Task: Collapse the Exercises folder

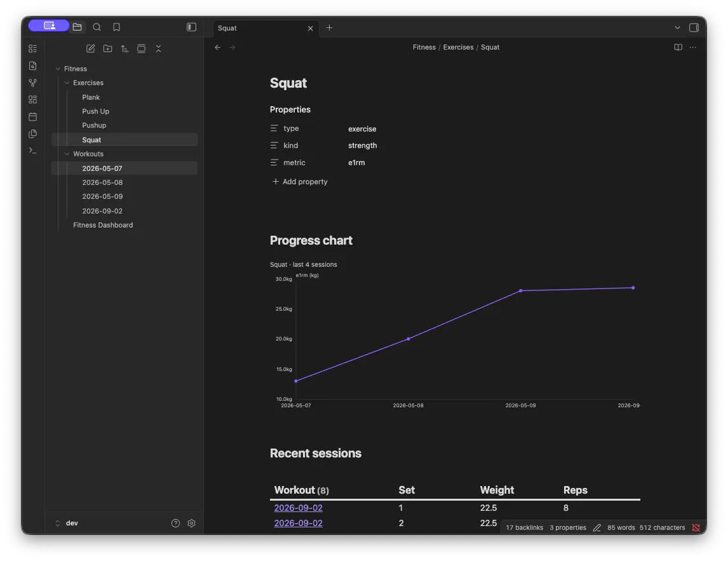Action: tap(67, 83)
